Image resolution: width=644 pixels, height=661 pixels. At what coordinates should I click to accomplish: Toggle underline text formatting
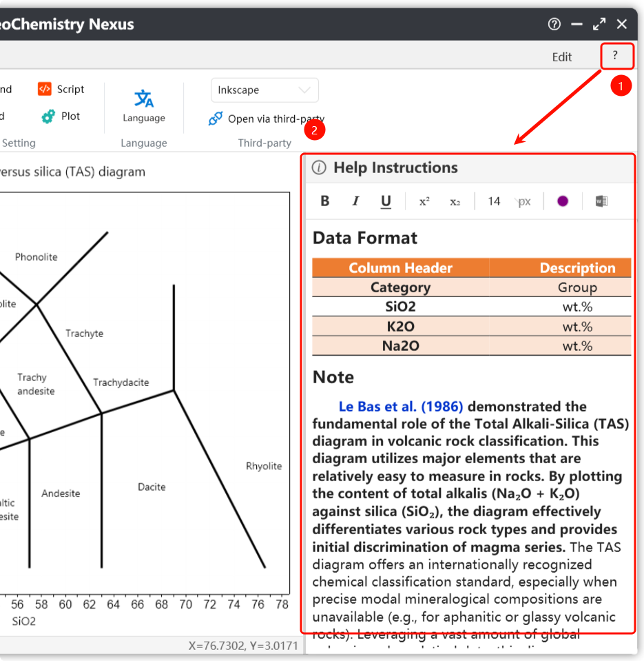(x=386, y=201)
